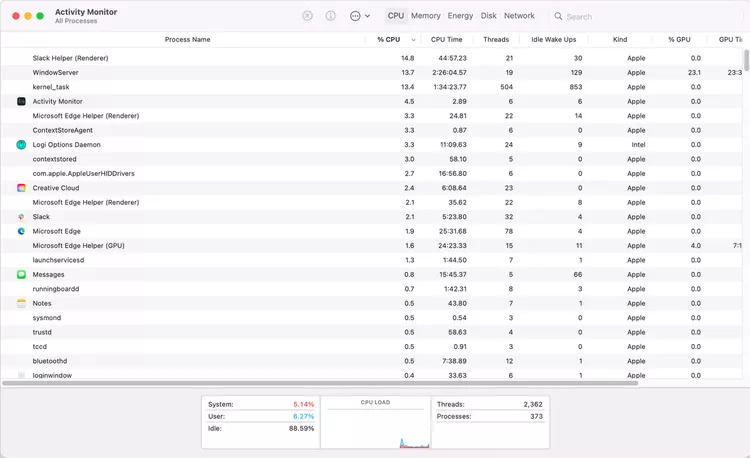750x458 pixels.
Task: Click the Microsoft Edge app icon
Action: [x=21, y=231]
